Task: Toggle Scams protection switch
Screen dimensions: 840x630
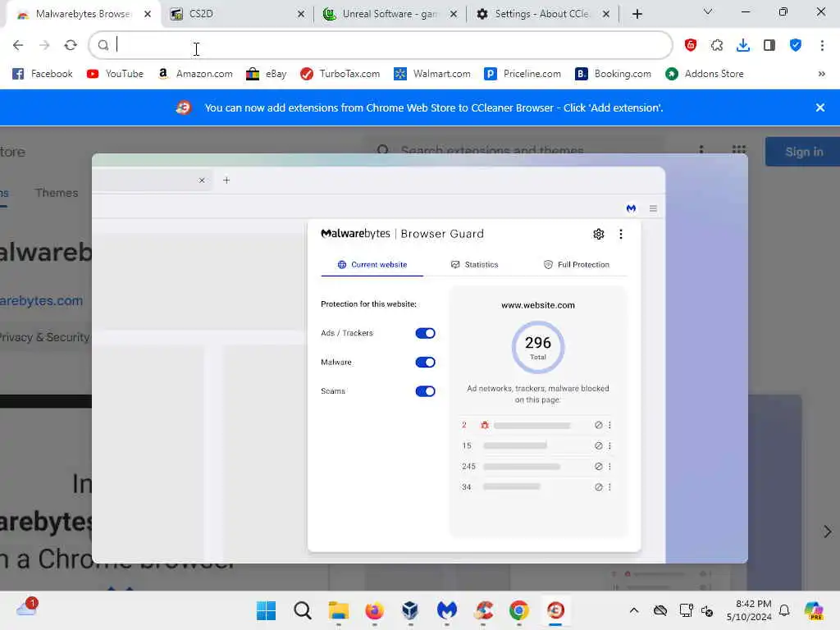Action: pos(426,391)
